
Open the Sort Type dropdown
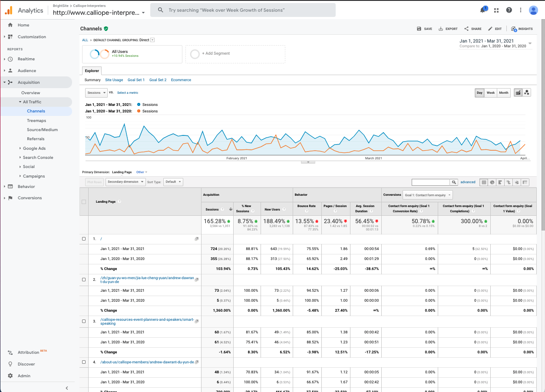pos(173,182)
